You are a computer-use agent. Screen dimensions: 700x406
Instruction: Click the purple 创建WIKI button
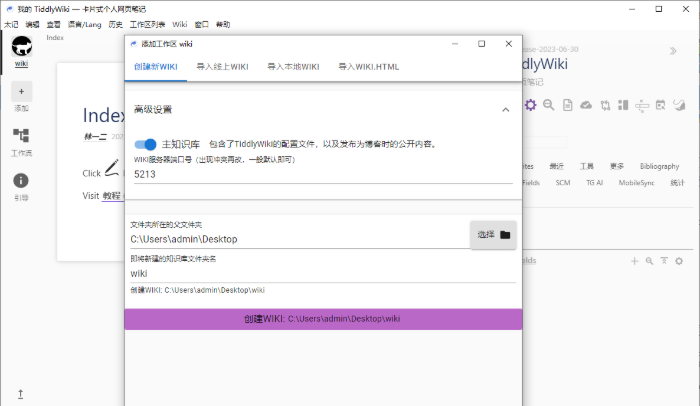[x=323, y=319]
